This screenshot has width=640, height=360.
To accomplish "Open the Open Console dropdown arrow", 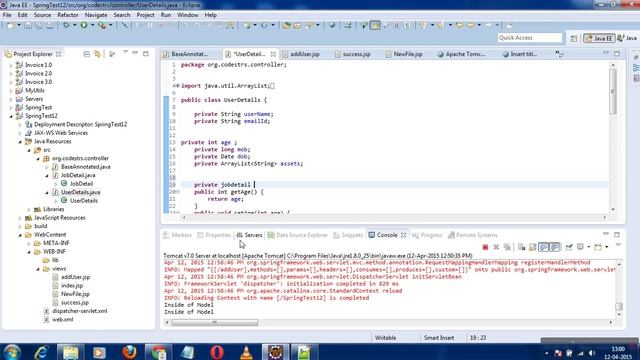I will [607, 247].
